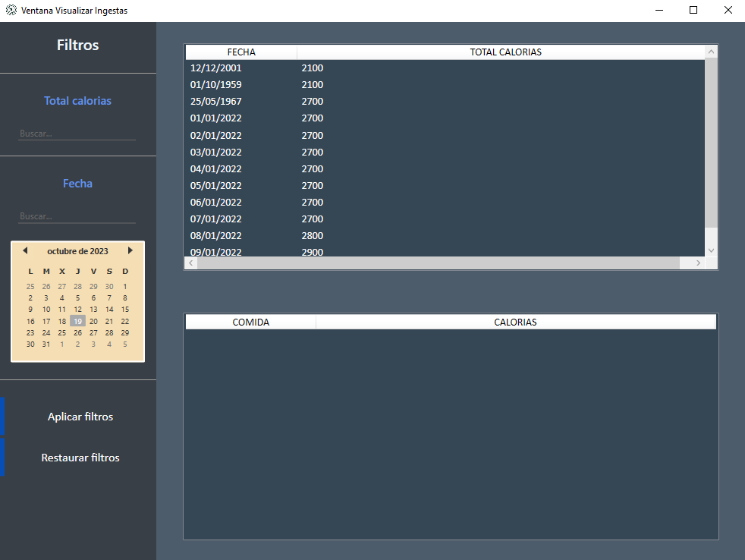Viewport: 745px width, 560px height.
Task: Click the left arrow of the horizontal scrollbar
Action: (190, 263)
